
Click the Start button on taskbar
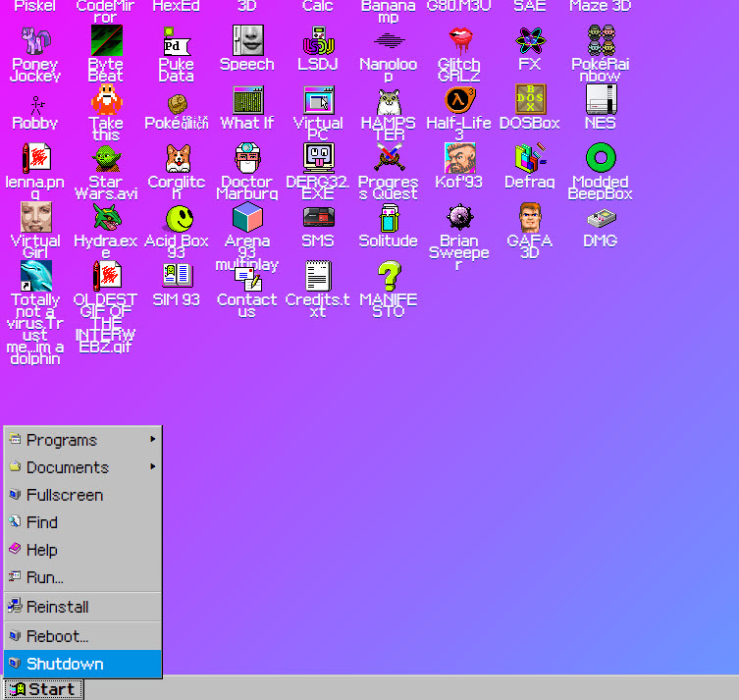(x=43, y=689)
